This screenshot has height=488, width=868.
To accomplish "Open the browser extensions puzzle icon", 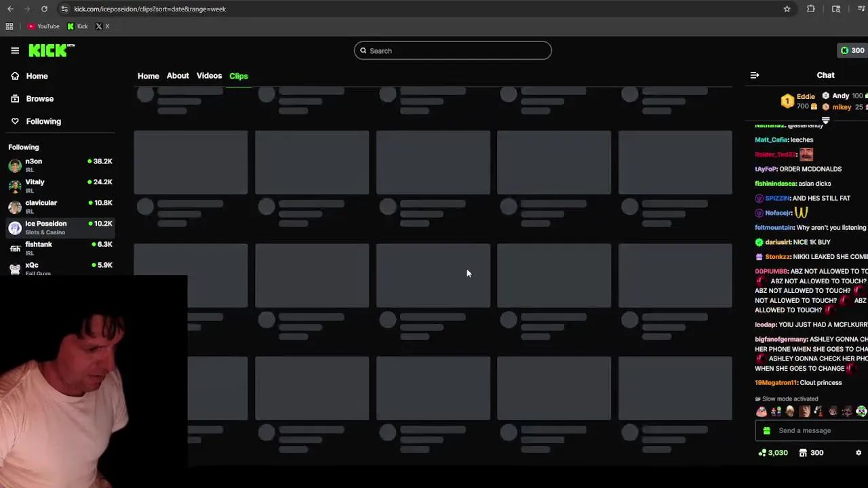I will 811,9.
